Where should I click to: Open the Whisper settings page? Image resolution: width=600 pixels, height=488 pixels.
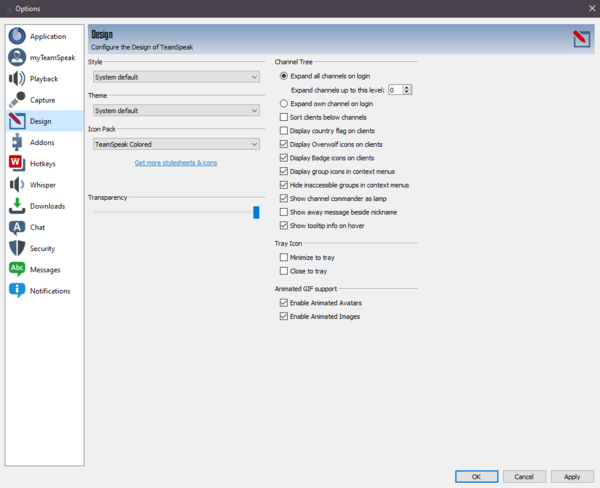43,185
